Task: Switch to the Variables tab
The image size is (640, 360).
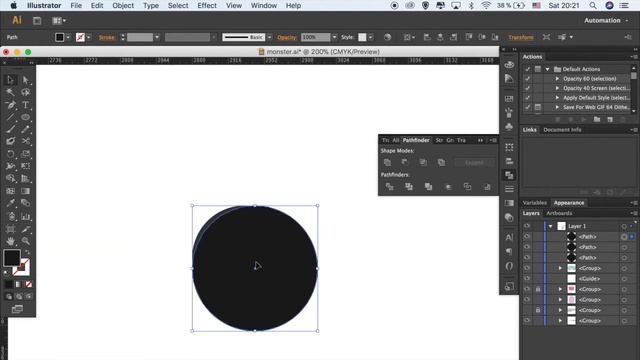Action: click(534, 203)
